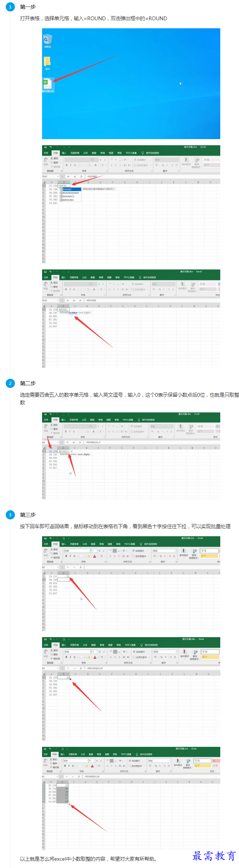
Task: Click the paste icon in the last Excel screenshot
Action: [x=46, y=761]
